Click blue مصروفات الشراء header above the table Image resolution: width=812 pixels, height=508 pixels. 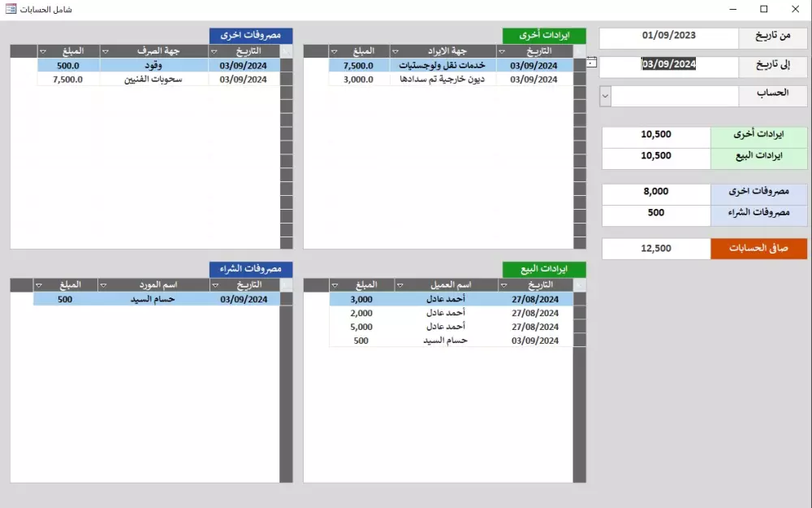[x=251, y=269]
